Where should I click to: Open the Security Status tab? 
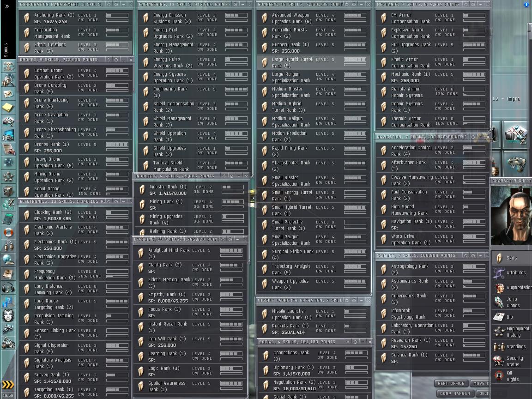(512, 361)
